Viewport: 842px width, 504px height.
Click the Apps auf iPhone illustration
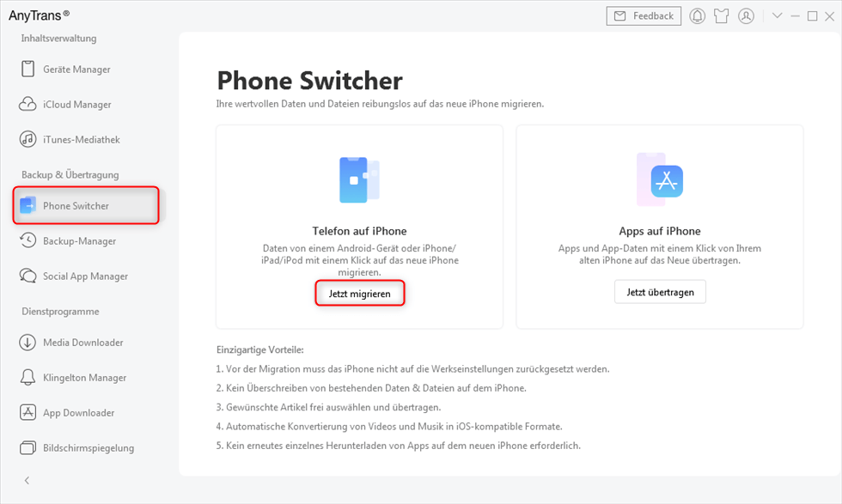click(659, 179)
